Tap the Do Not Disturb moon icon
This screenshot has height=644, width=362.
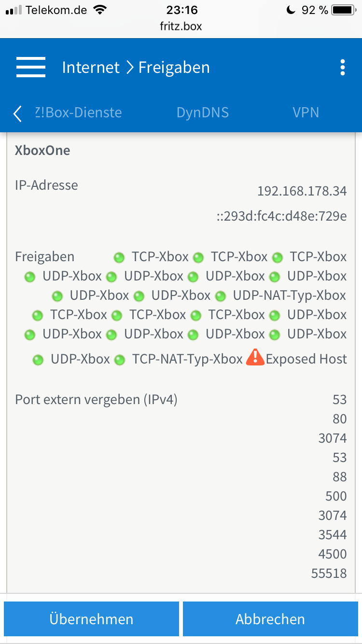(x=291, y=10)
